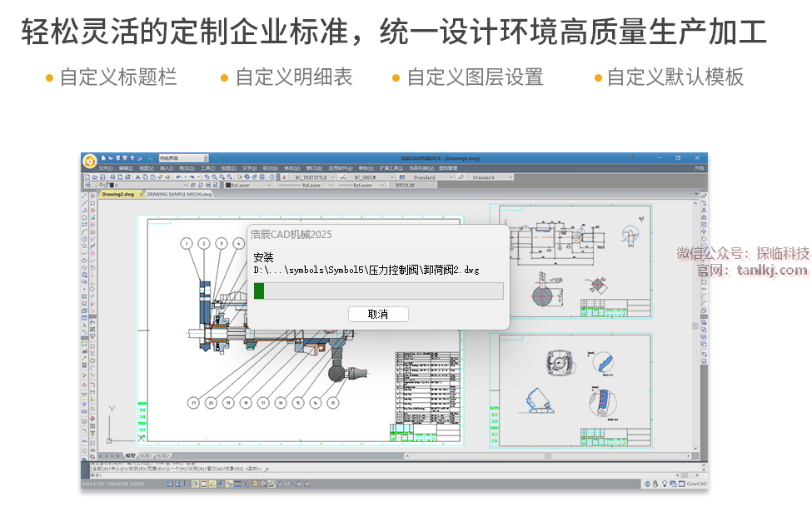Open the 文件(F) menu

tap(105, 168)
